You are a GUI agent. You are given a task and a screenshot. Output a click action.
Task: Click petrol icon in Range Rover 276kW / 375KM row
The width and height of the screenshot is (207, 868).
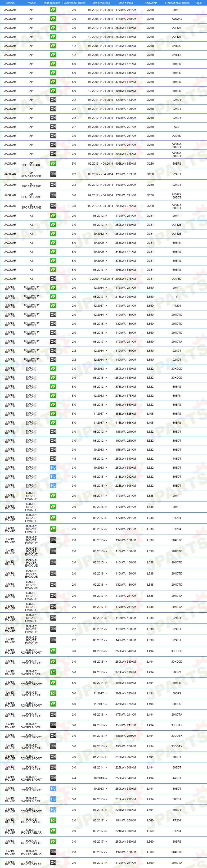53,396
